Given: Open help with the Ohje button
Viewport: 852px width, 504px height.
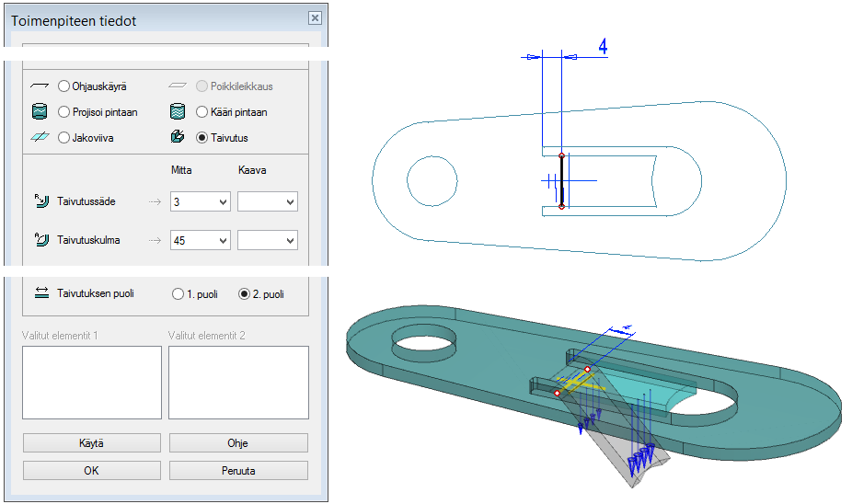Looking at the screenshot, I should 238,442.
